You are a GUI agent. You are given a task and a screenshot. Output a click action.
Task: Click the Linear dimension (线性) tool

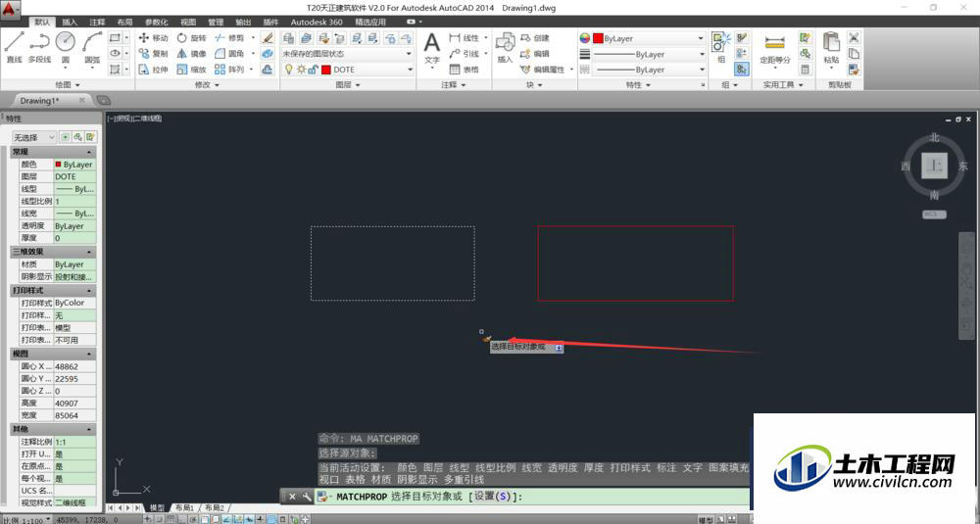coord(465,38)
